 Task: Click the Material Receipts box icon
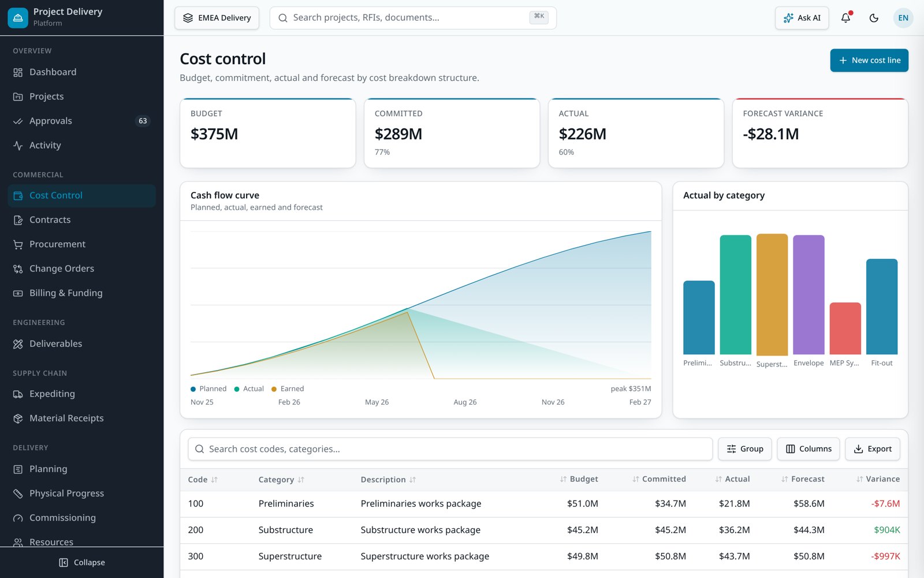coord(18,418)
